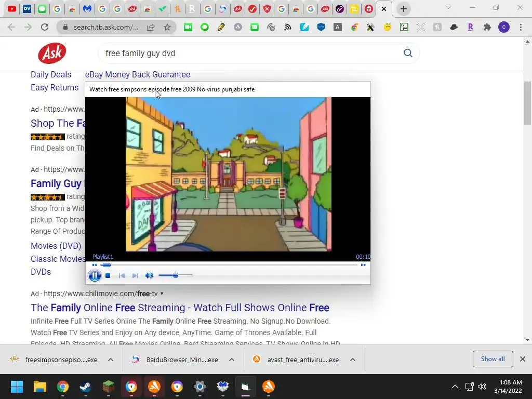Image resolution: width=532 pixels, height=399 pixels.
Task: Click the address bar URL search.tb.ask.com
Action: (106, 27)
